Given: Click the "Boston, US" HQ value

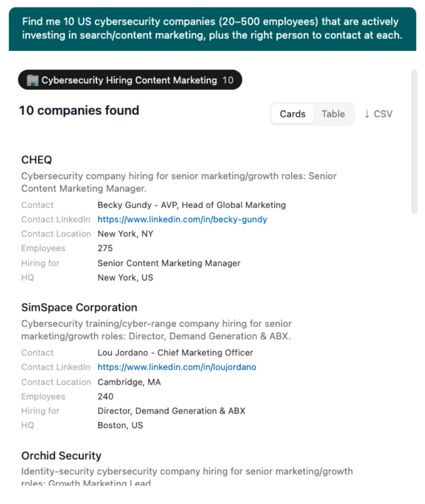Looking at the screenshot, I should click(120, 425).
